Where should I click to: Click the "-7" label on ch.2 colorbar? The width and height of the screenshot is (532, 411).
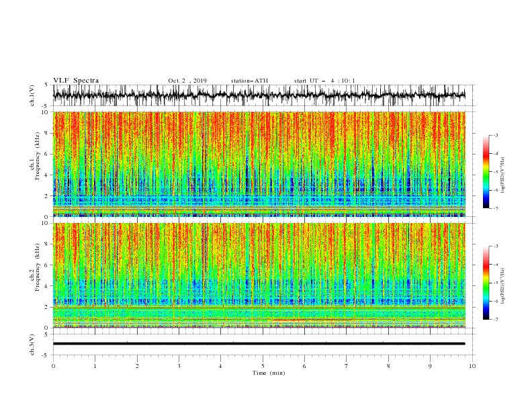coord(496,320)
